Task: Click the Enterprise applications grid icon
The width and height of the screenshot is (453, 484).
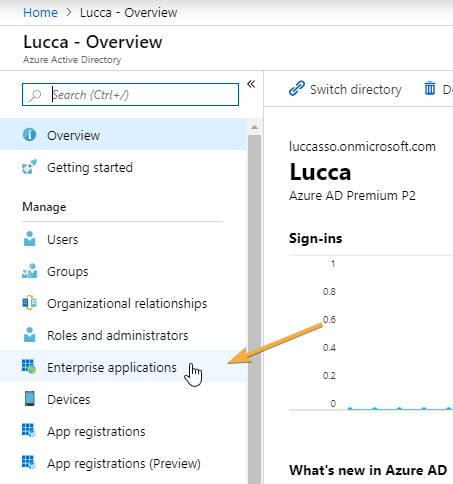Action: [x=29, y=366]
